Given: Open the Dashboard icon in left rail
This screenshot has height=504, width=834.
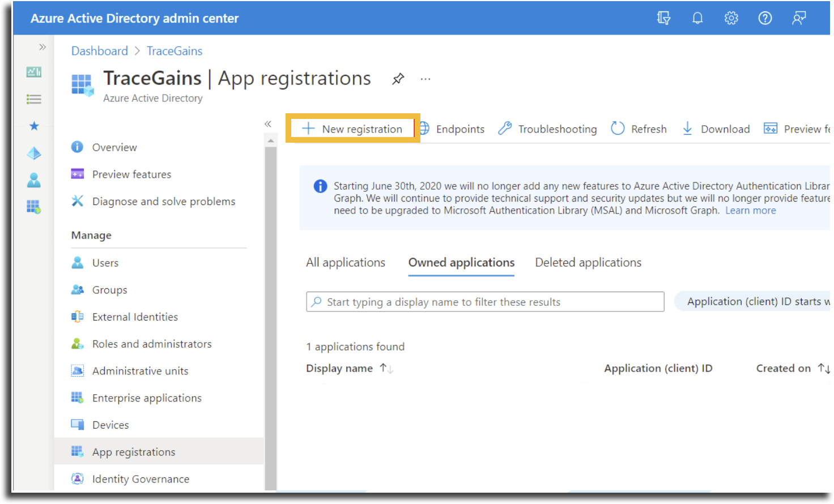Looking at the screenshot, I should coord(34,72).
